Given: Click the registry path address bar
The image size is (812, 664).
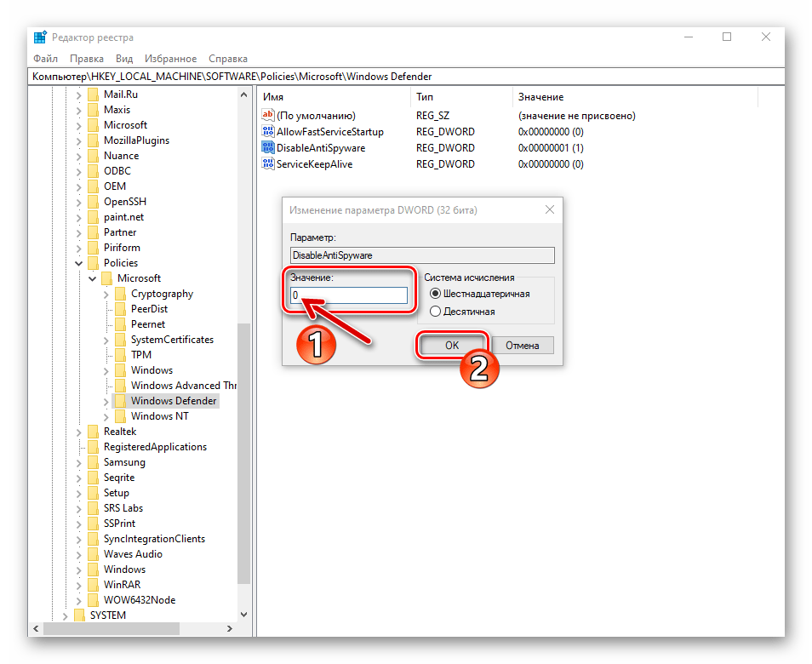Looking at the screenshot, I should coord(406,77).
